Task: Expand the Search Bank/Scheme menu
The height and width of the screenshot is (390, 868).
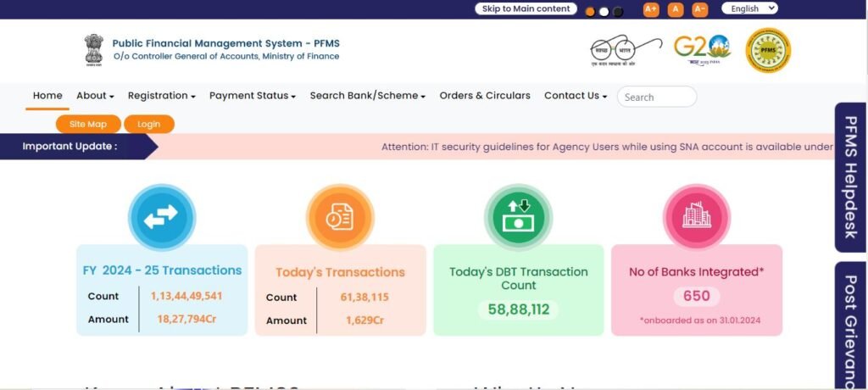Action: pyautogui.click(x=368, y=95)
